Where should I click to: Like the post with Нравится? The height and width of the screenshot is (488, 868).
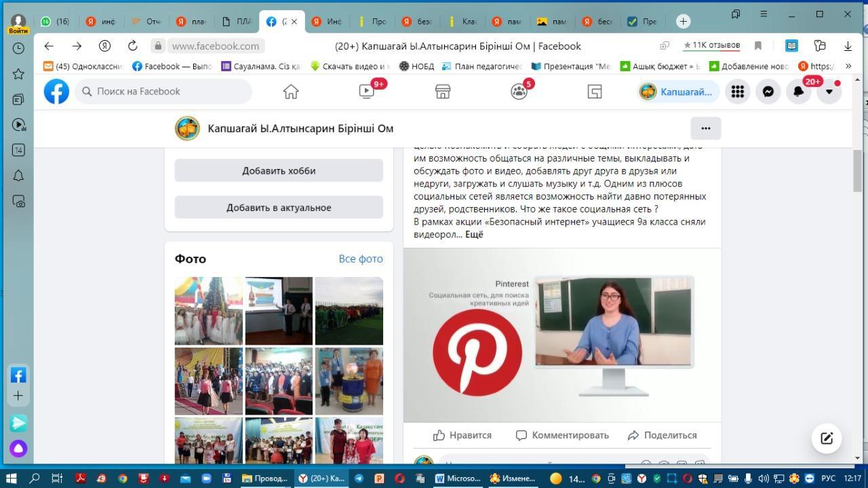[462, 435]
